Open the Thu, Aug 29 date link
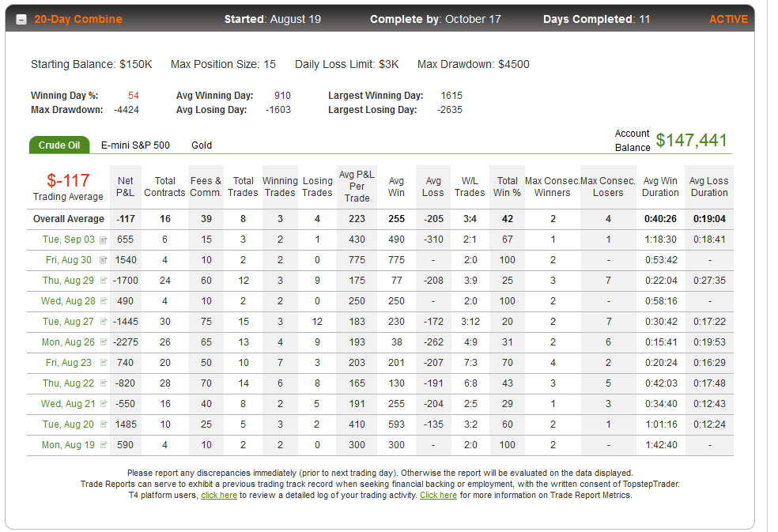Image resolution: width=778 pixels, height=532 pixels. pos(68,281)
